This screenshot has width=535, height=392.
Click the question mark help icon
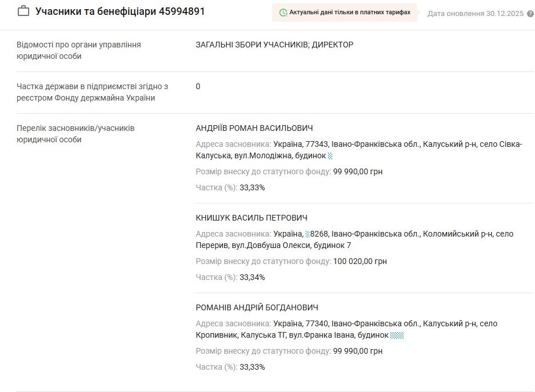(530, 13)
